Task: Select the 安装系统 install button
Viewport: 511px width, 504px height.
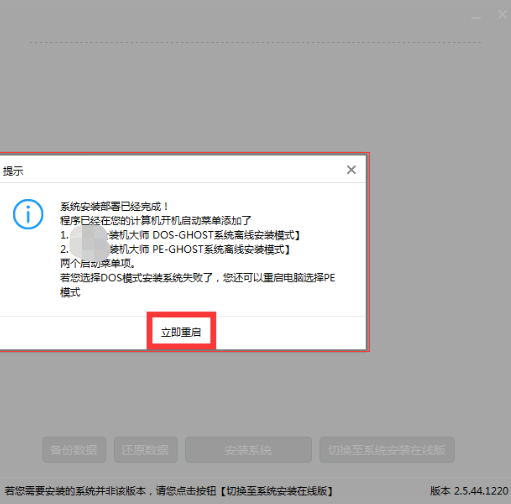Action: pyautogui.click(x=248, y=450)
